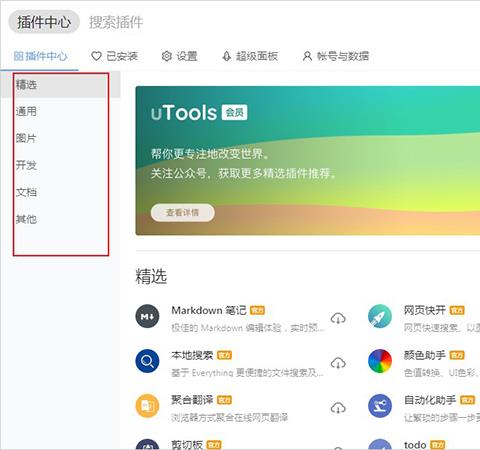Click the Markdown 笔记 plugin icon
Screen dimensions: 480x450
click(147, 316)
